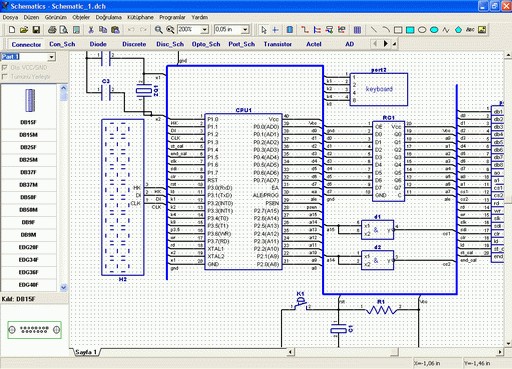The width and height of the screenshot is (512, 369).
Task: Select DB9F in the component list
Action: [x=29, y=222]
